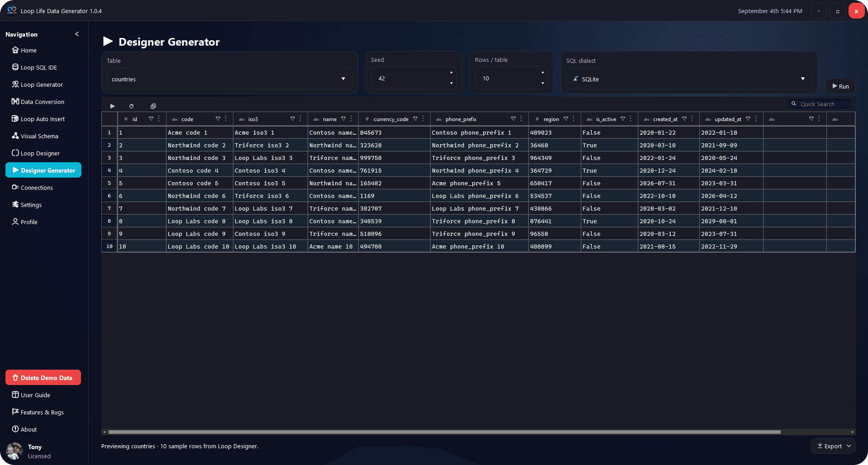The height and width of the screenshot is (465, 868).
Task: Select row header number 5
Action: click(x=109, y=183)
